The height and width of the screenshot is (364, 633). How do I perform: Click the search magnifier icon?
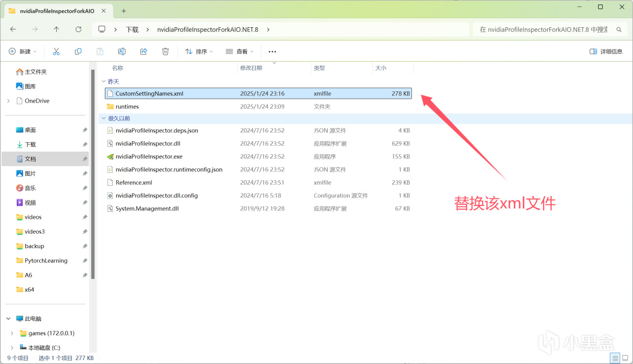point(619,30)
